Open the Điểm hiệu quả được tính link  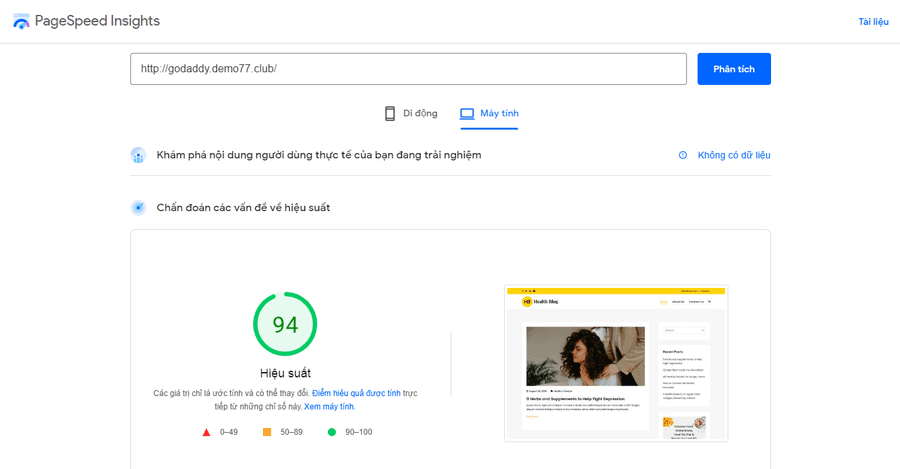coord(356,393)
